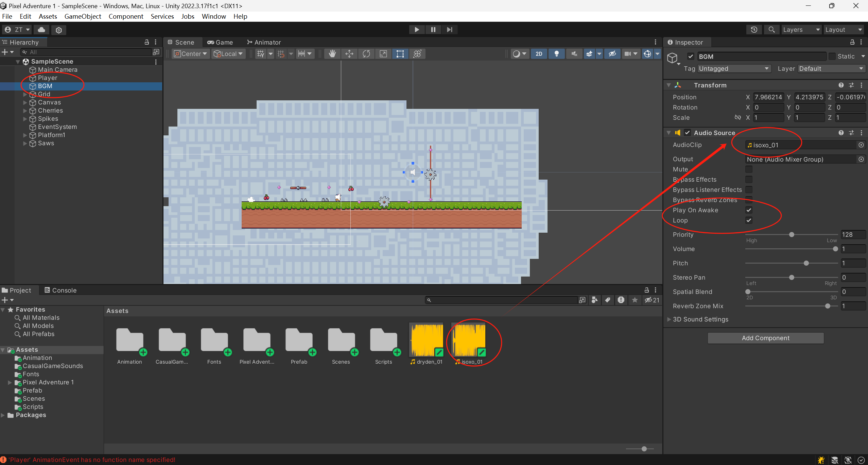The height and width of the screenshot is (465, 868).
Task: Click the Play button
Action: coord(417,30)
